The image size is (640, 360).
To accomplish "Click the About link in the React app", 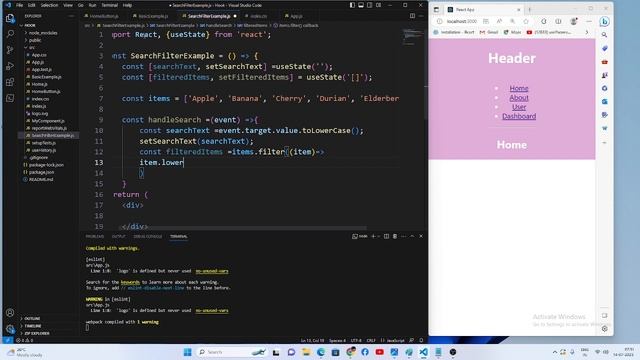I will pyautogui.click(x=519, y=98).
